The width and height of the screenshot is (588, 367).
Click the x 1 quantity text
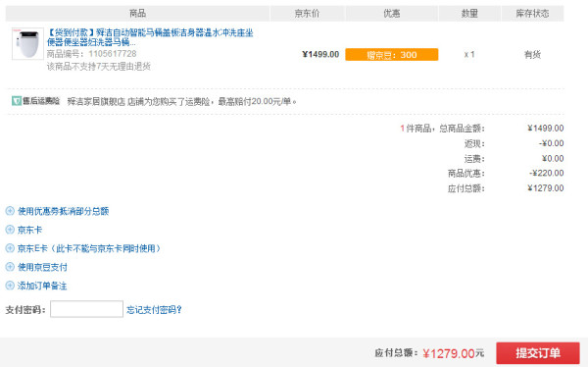click(x=469, y=55)
